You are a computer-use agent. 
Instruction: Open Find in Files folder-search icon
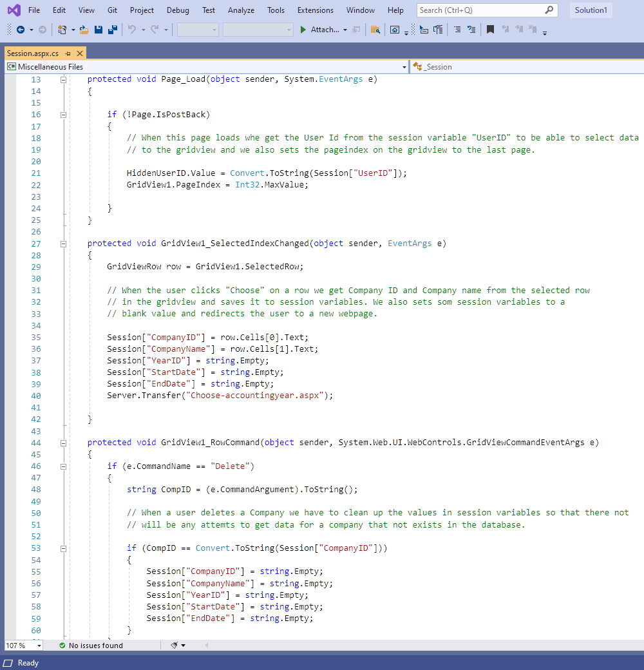coord(375,30)
